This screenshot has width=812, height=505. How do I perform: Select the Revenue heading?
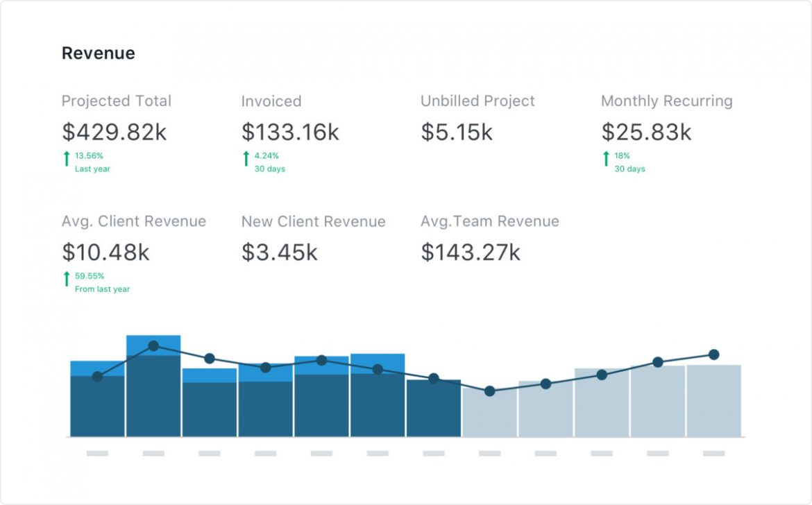pyautogui.click(x=98, y=53)
